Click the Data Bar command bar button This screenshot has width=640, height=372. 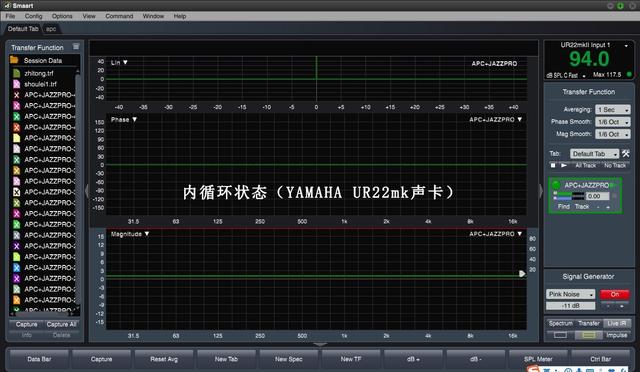point(39,359)
